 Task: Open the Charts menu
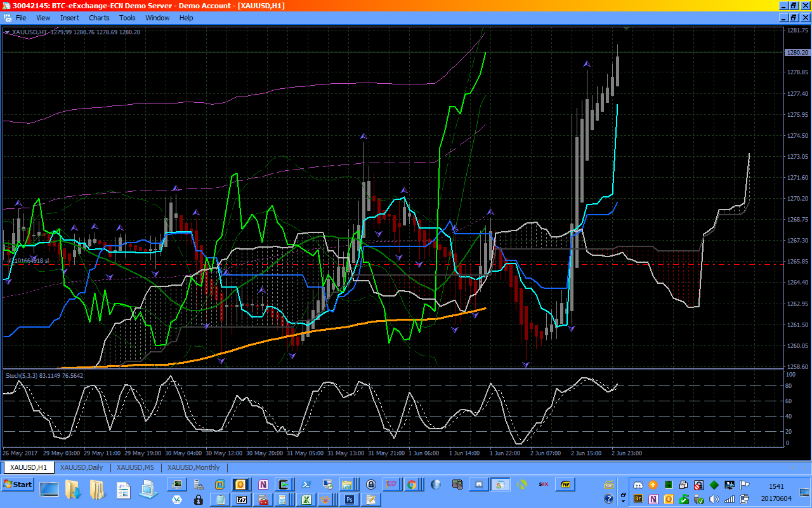(98, 18)
